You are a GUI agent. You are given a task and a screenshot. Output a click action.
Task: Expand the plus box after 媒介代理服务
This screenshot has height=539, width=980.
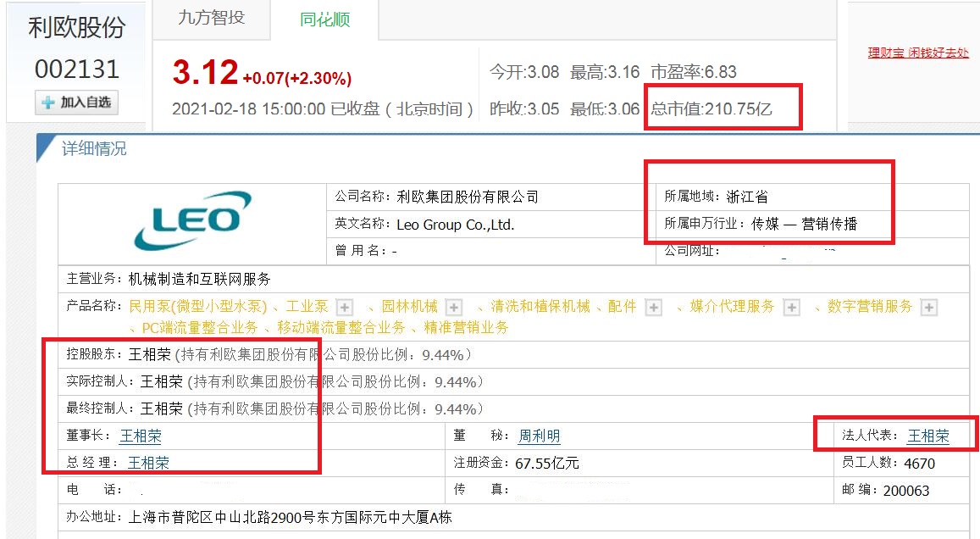[792, 307]
